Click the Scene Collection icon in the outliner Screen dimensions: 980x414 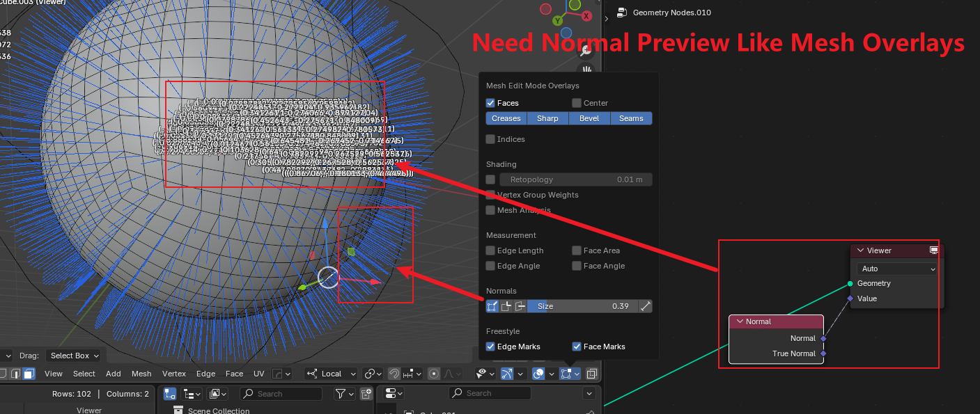(178, 411)
